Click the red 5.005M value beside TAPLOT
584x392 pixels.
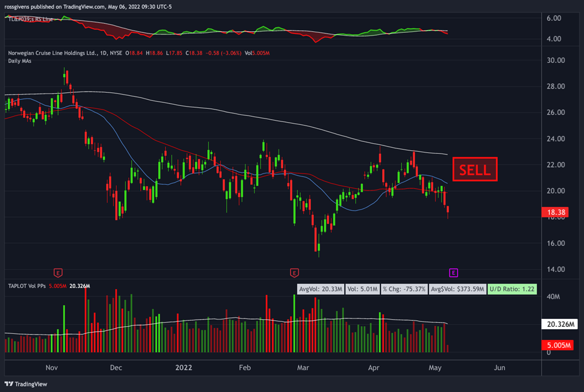coord(58,286)
